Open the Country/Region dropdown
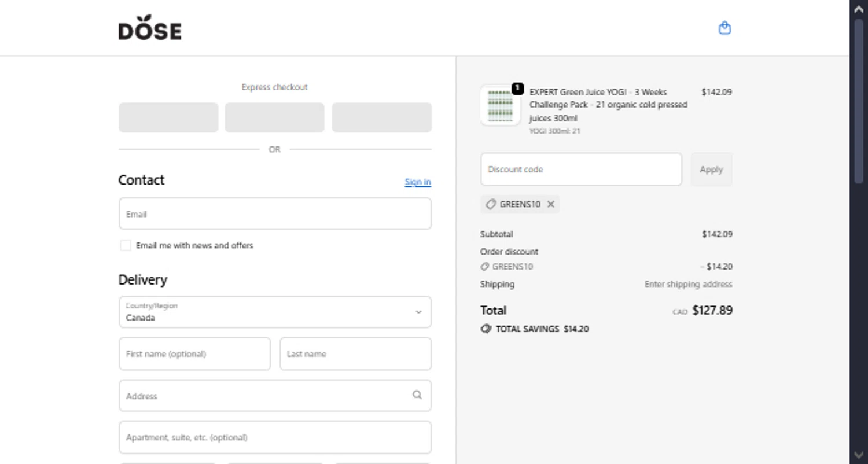Screen dimensions: 868x464 tap(275, 312)
